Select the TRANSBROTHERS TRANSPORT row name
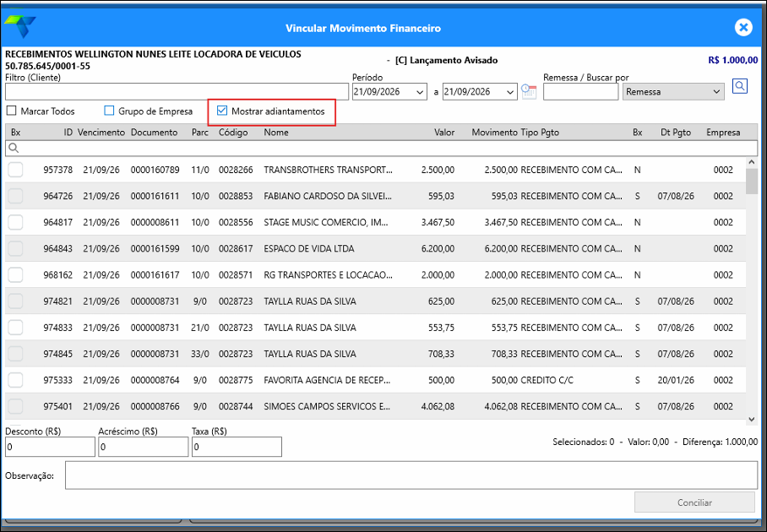The width and height of the screenshot is (767, 532). pyautogui.click(x=328, y=170)
